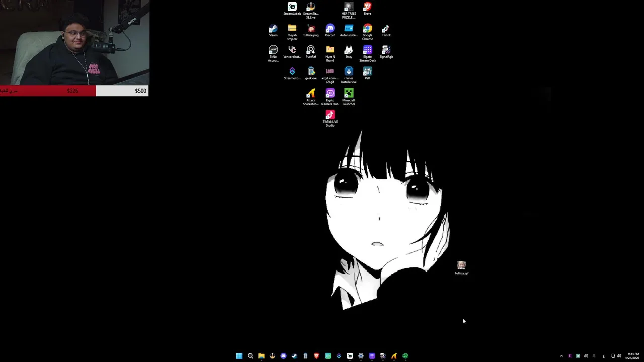
Task: Select the Streamer.bot desktop shortcut
Action: pyautogui.click(x=292, y=73)
